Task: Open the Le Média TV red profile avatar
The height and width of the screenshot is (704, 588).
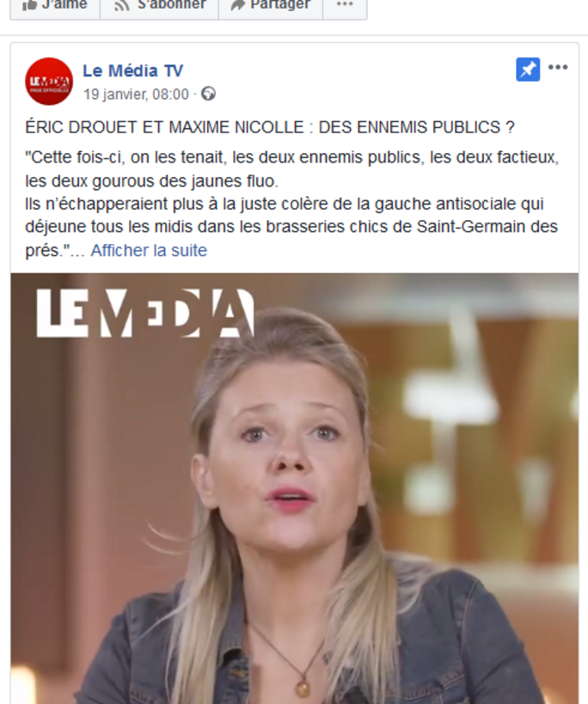Action: coord(49,82)
